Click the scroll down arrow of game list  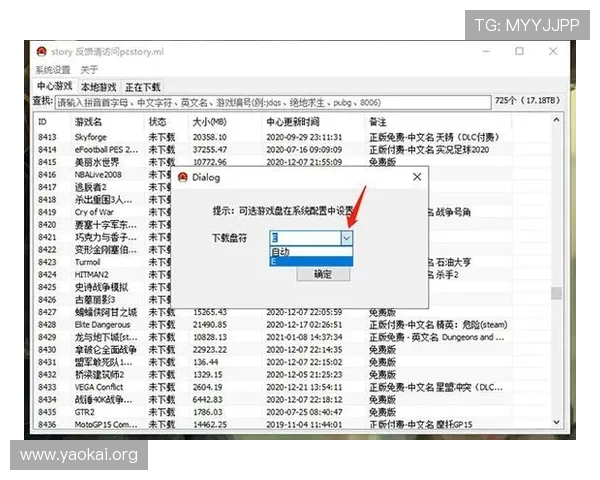tap(556, 422)
